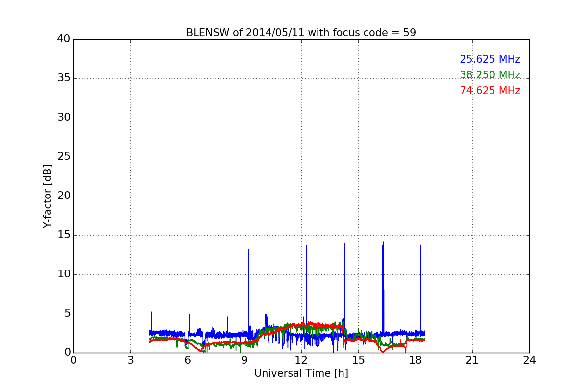Click y-axis tick label 30
The width and height of the screenshot is (588, 392).
coord(64,118)
